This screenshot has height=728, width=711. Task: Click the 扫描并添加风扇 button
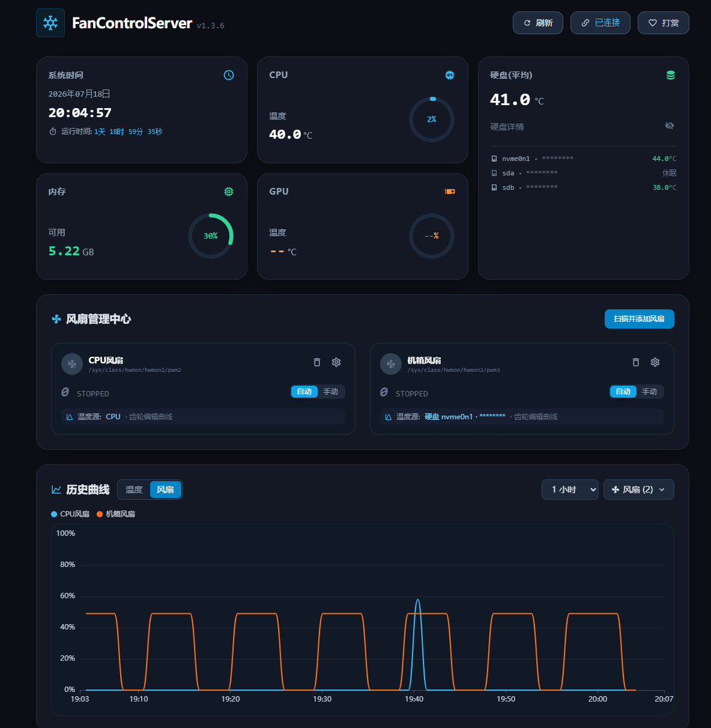coord(640,319)
